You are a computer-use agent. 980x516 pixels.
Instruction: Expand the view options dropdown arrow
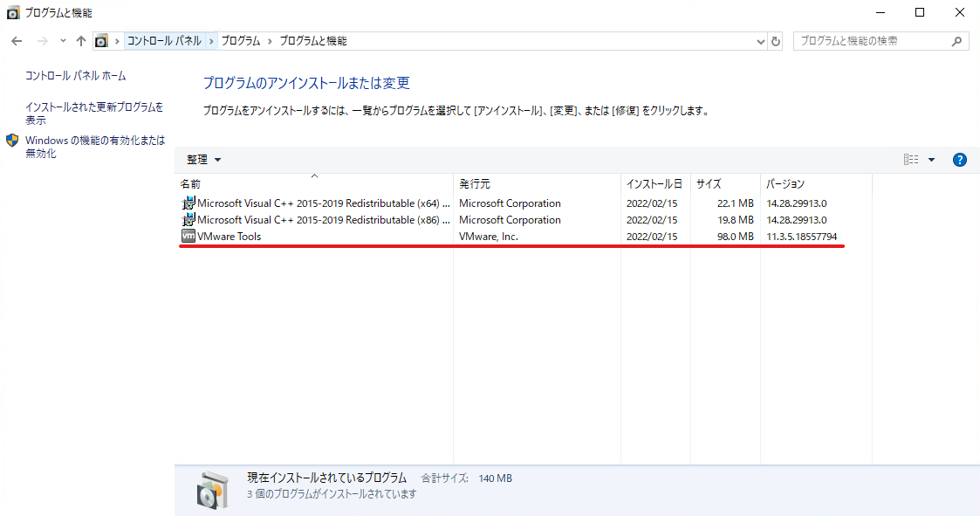[x=931, y=160]
